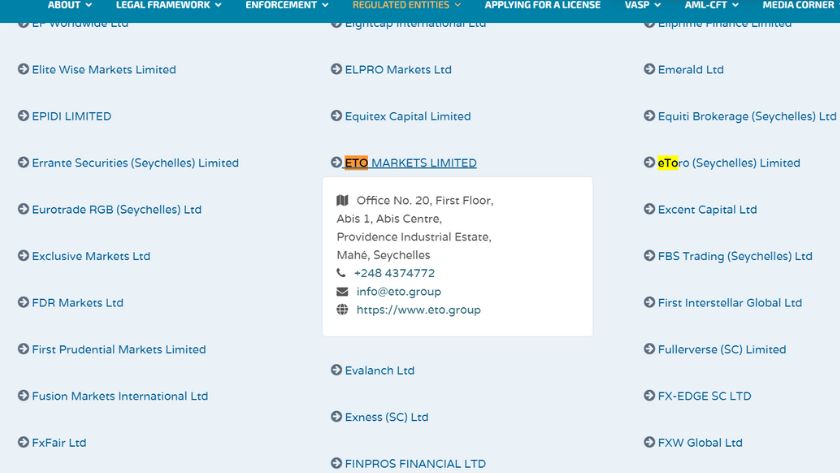Click the map icon beside the office address
This screenshot has height=473, width=840.
[343, 201]
